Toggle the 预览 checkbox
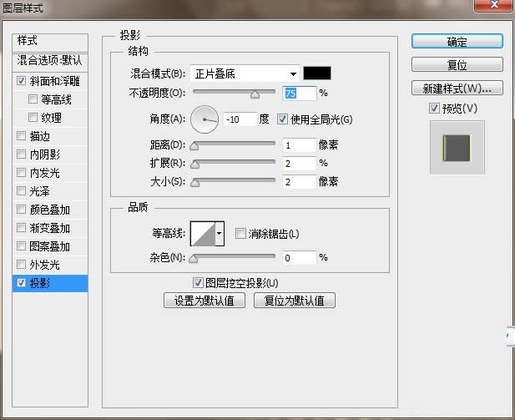 coord(433,109)
